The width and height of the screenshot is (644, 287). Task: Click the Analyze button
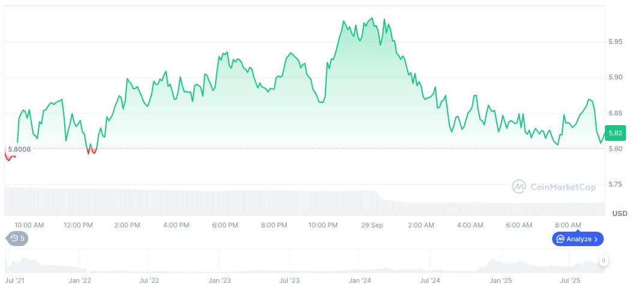tap(577, 239)
